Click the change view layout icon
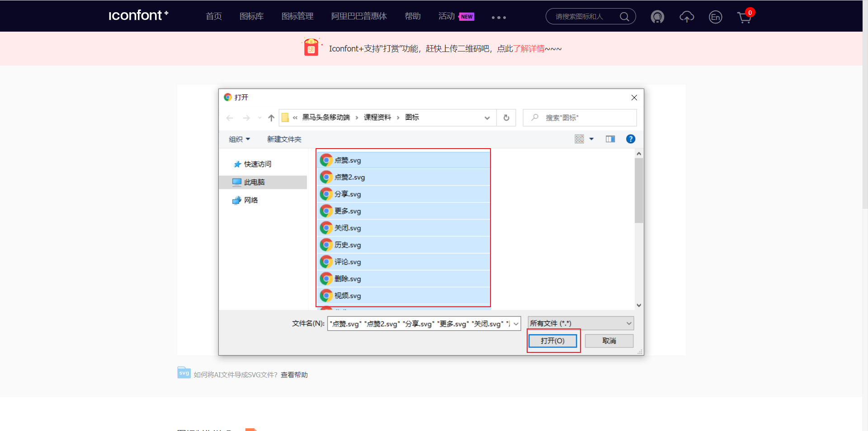The image size is (868, 431). (579, 139)
